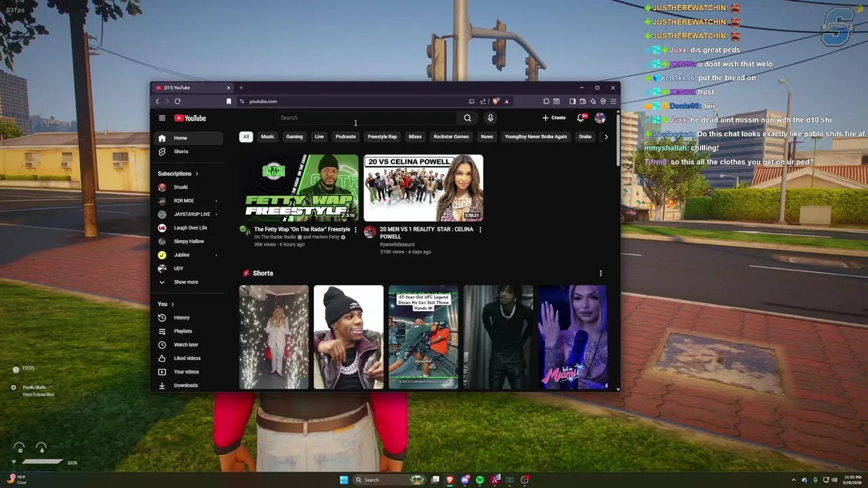Expand the You section chevron
Image resolution: width=868 pixels, height=488 pixels.
point(172,304)
